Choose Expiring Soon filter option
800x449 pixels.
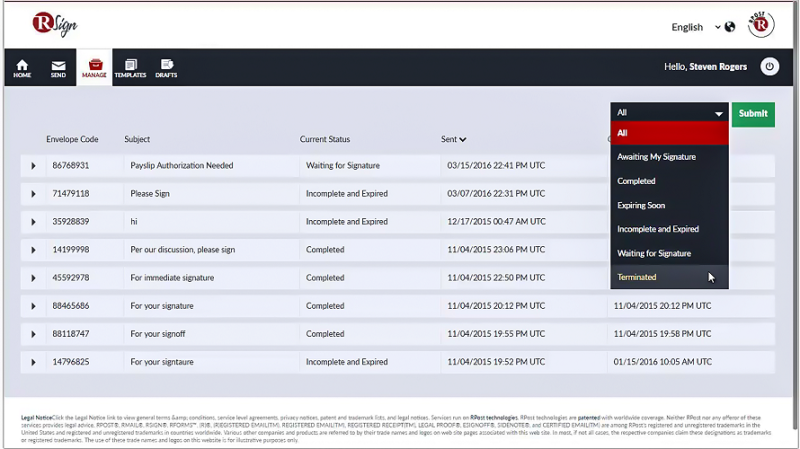pos(669,205)
